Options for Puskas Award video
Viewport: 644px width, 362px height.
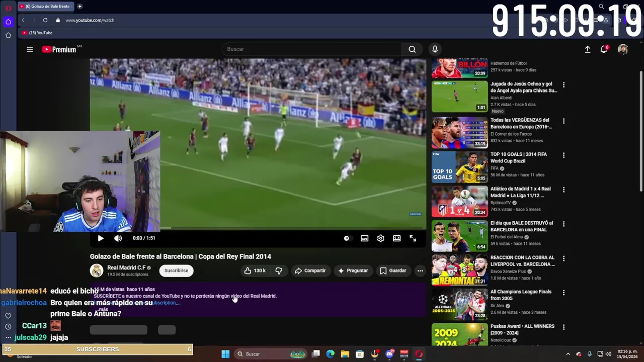coord(563,327)
